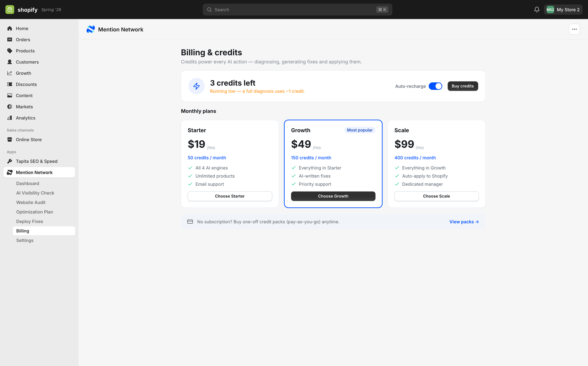Click the $49 Growth price

point(301,144)
